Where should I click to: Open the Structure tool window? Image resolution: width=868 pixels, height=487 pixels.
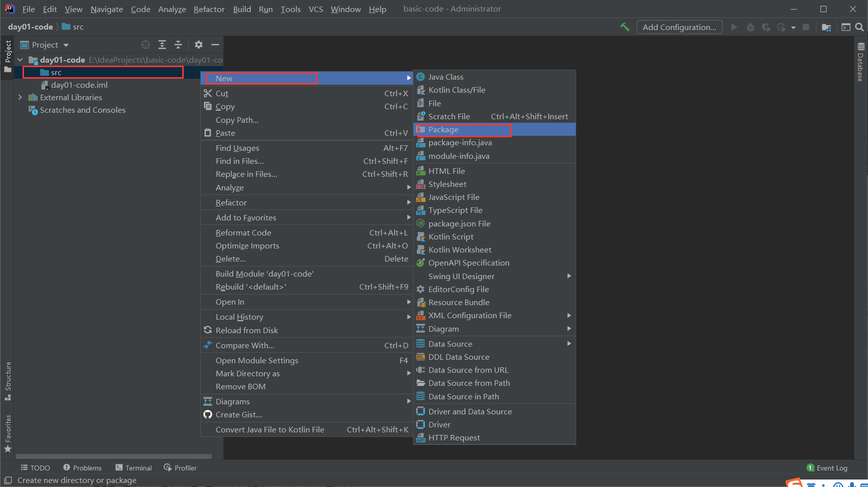tap(8, 381)
